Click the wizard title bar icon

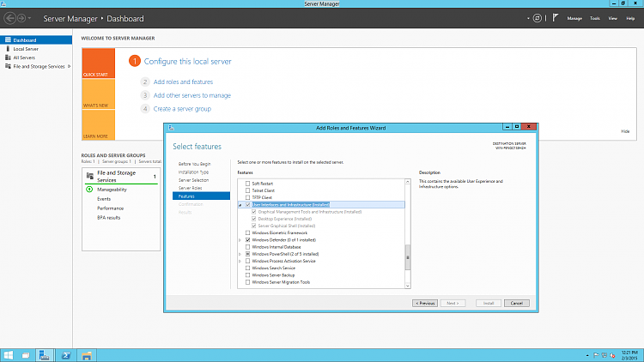click(x=171, y=128)
